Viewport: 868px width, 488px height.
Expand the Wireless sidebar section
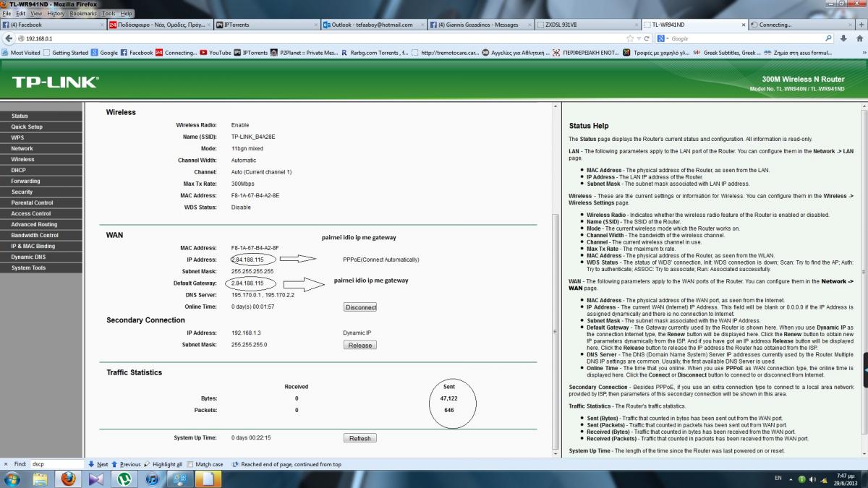[x=41, y=159]
